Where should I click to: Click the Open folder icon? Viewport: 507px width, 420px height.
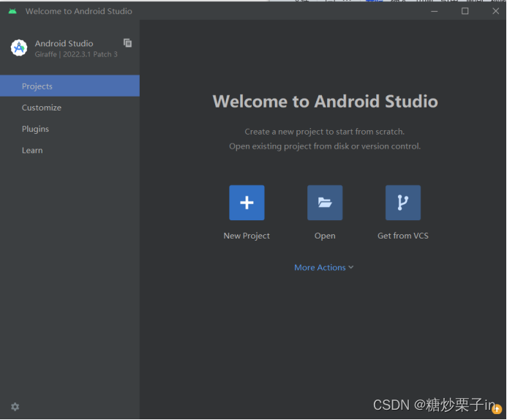point(325,203)
